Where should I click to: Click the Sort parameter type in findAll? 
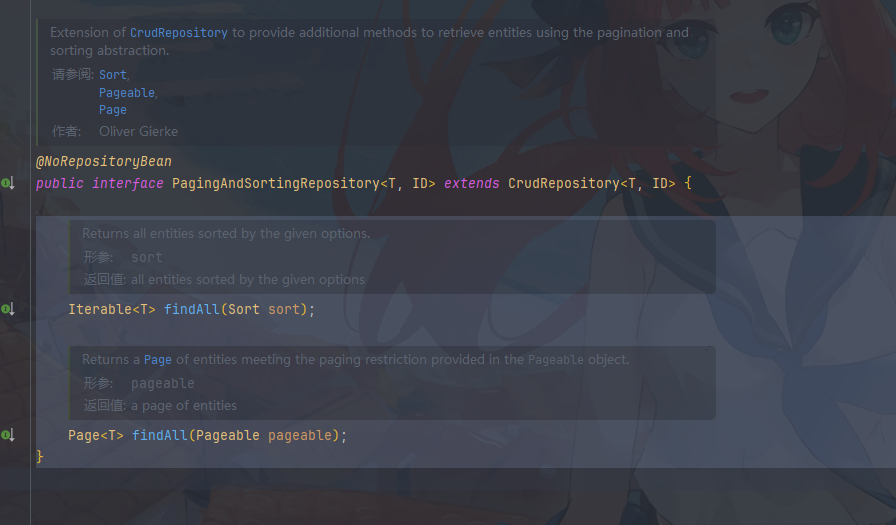(243, 310)
